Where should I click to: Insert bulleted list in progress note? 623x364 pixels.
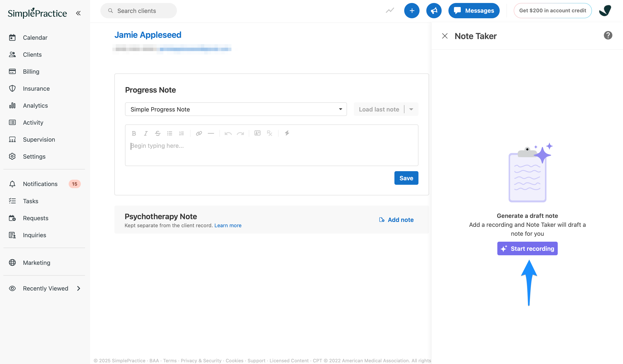[x=170, y=133]
